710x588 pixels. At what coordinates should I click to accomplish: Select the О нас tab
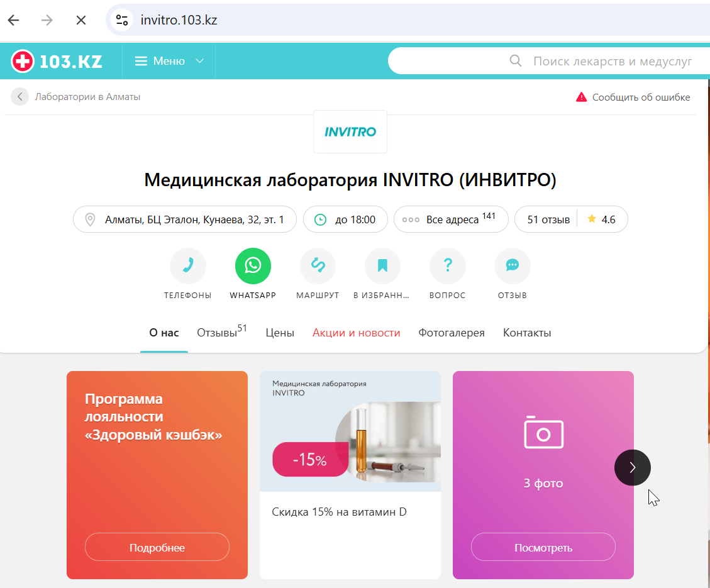point(164,333)
